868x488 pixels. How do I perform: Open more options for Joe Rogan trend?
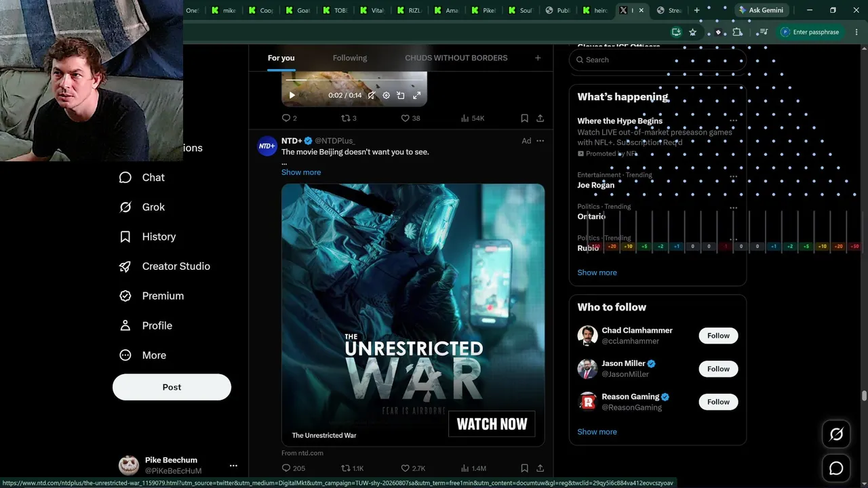(733, 176)
